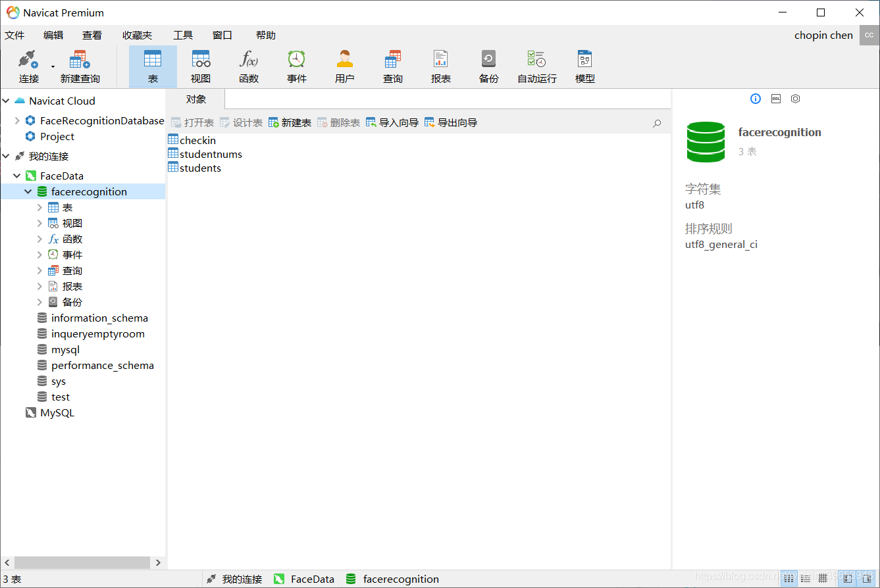880x588 pixels.
Task: Collapse the facerecognition database
Action: [28, 191]
